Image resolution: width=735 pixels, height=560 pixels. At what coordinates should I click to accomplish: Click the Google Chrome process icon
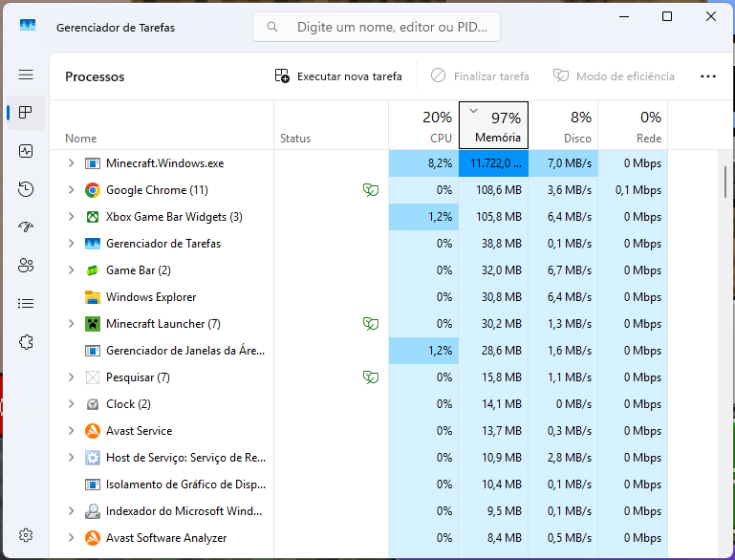click(93, 190)
